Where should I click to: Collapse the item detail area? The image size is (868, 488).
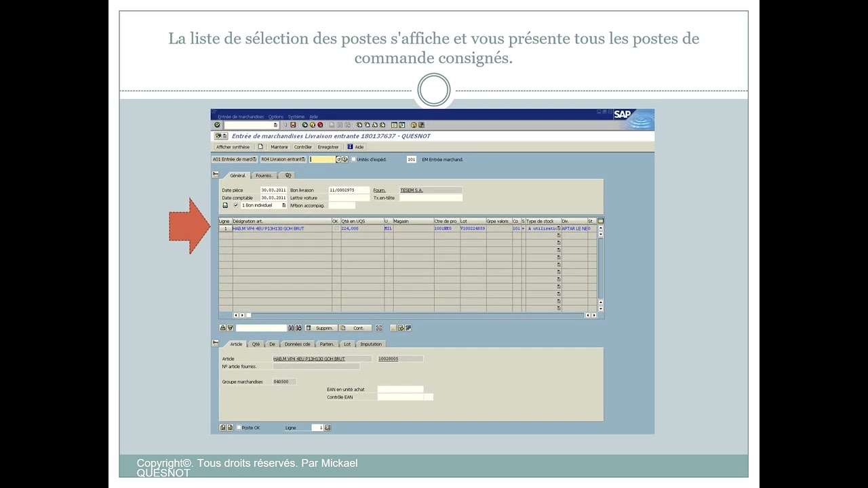(216, 343)
